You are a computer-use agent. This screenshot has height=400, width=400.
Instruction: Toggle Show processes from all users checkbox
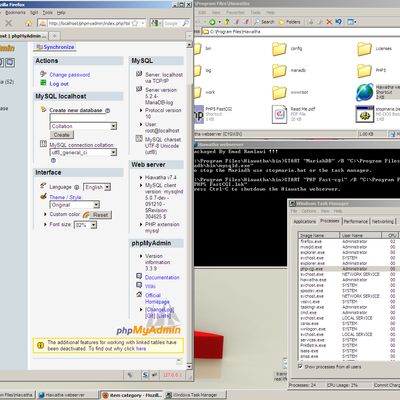pyautogui.click(x=300, y=366)
